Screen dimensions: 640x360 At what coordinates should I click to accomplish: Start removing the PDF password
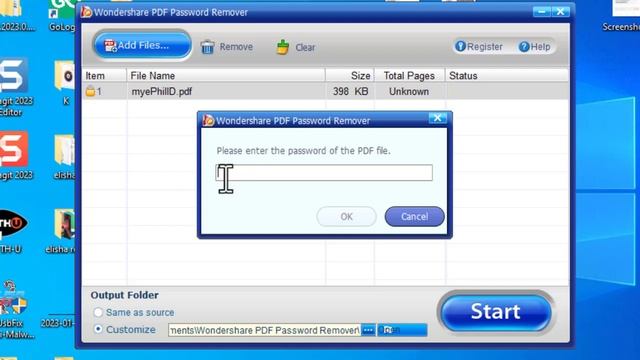tap(496, 312)
